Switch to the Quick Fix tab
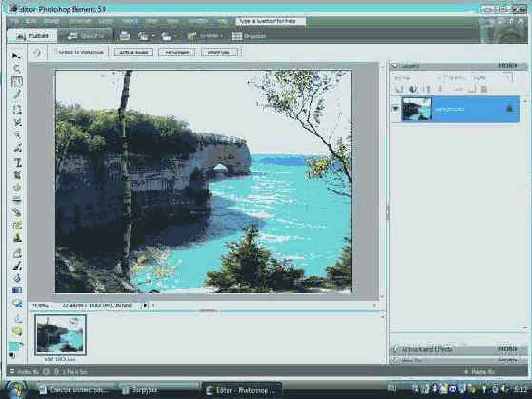Screen dimensions: 532x399 86,36
